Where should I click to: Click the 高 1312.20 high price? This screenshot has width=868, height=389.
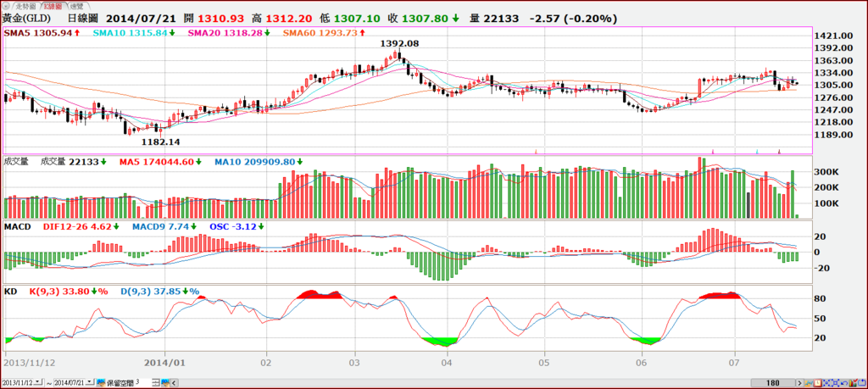point(281,19)
